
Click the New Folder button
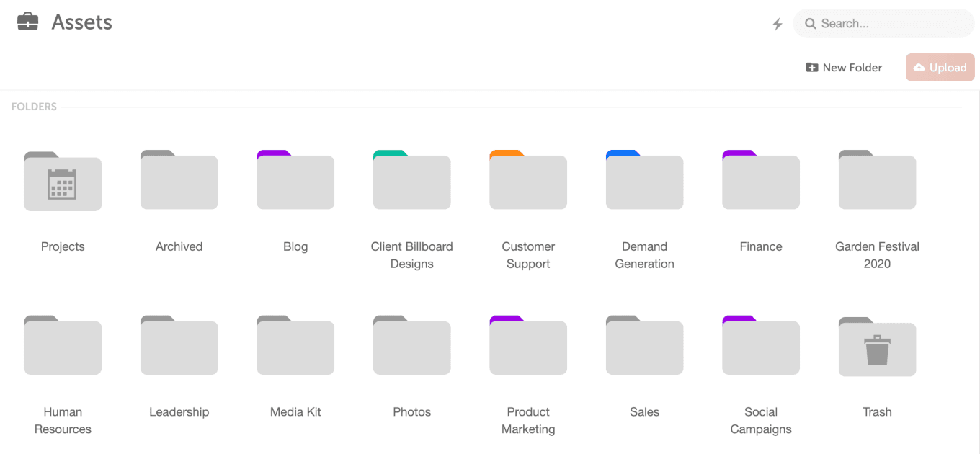(844, 68)
